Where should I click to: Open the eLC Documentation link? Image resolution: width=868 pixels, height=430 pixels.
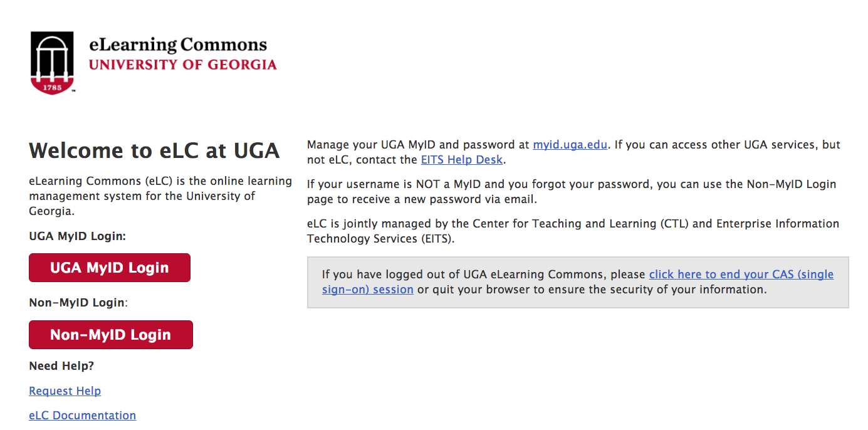(x=83, y=416)
